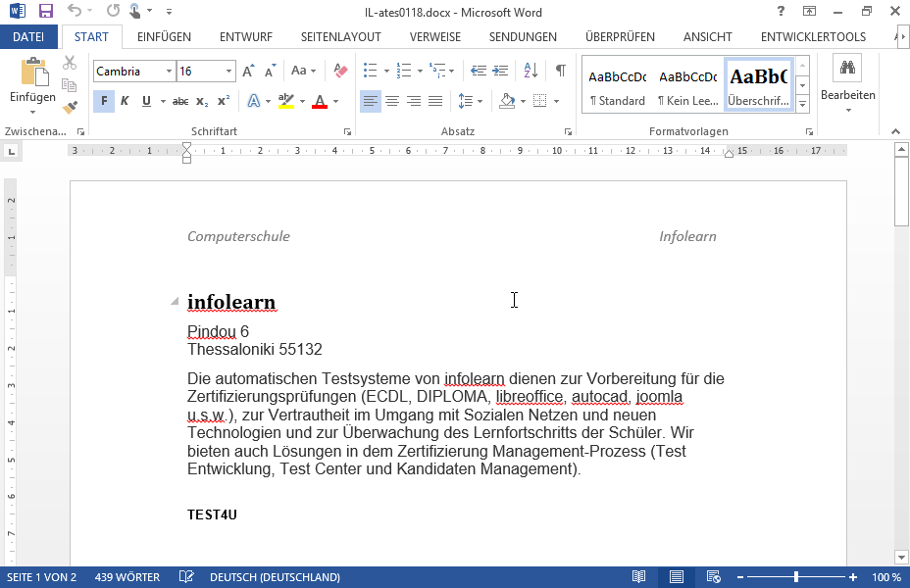
Task: Click the vertical scrollbar thumb
Action: click(x=901, y=192)
